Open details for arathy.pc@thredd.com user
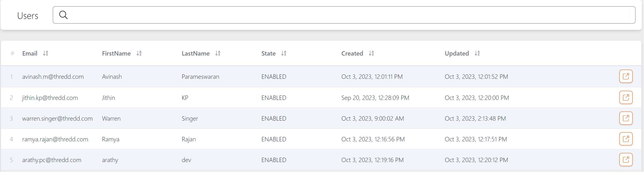The width and height of the screenshot is (644, 172). tap(626, 160)
